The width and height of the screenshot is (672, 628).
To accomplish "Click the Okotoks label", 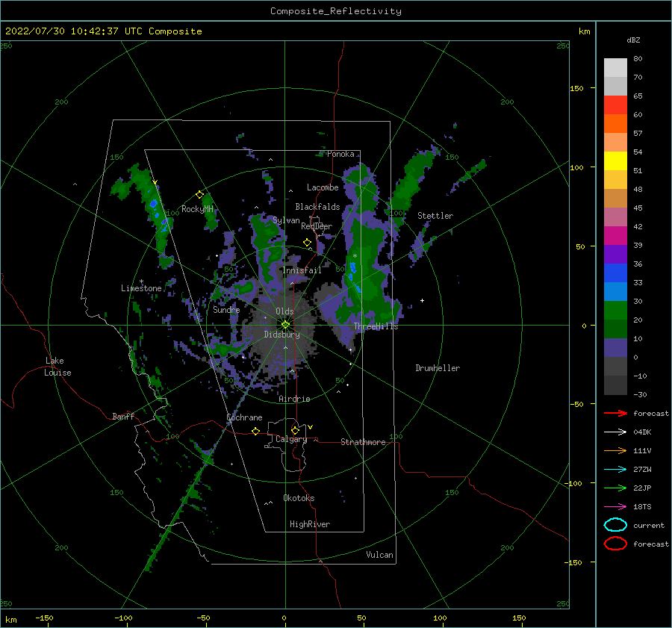I will pyautogui.click(x=299, y=498).
